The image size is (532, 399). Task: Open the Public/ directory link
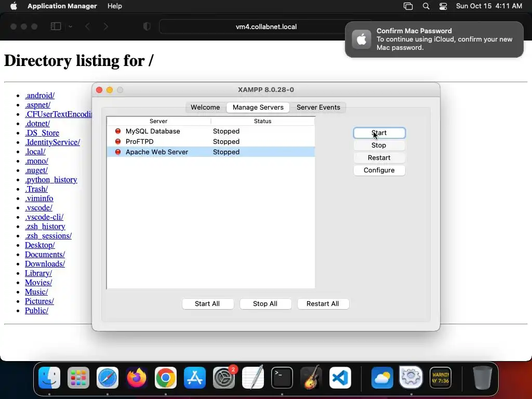(37, 311)
